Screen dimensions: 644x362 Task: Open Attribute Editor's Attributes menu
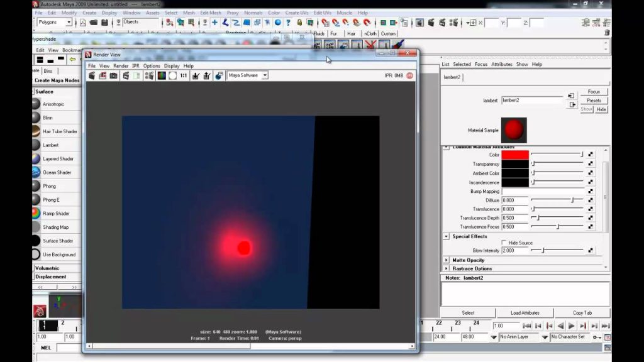pyautogui.click(x=501, y=65)
